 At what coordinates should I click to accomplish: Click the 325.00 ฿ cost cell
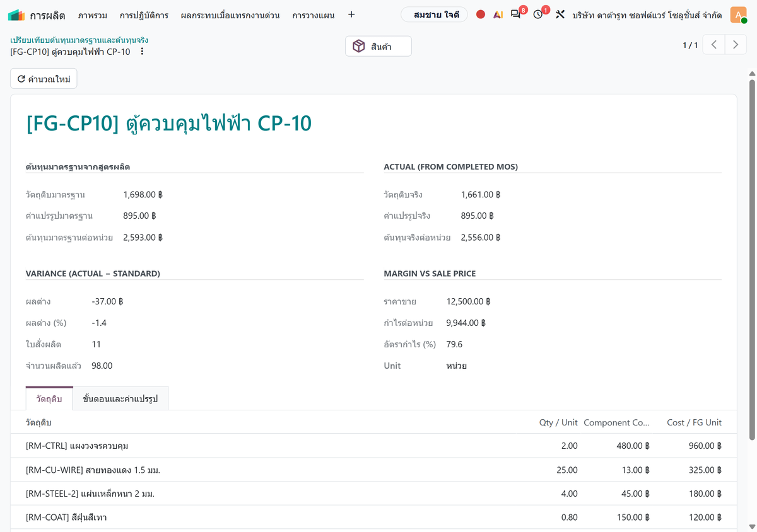(705, 470)
